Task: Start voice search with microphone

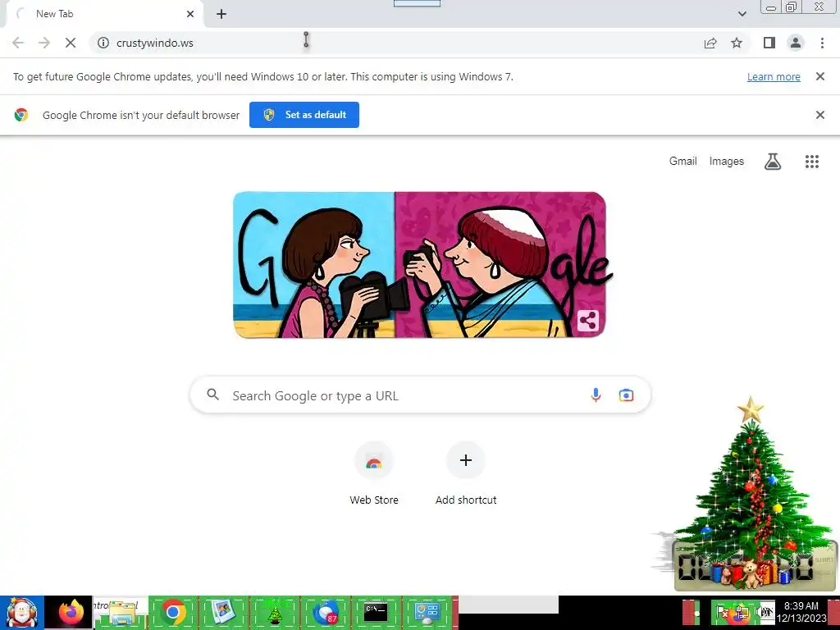Action: (x=596, y=395)
